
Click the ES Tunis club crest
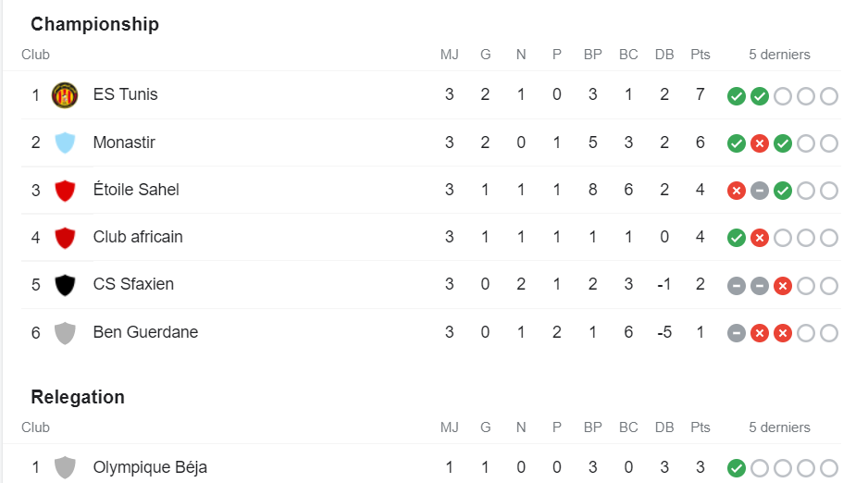(65, 95)
